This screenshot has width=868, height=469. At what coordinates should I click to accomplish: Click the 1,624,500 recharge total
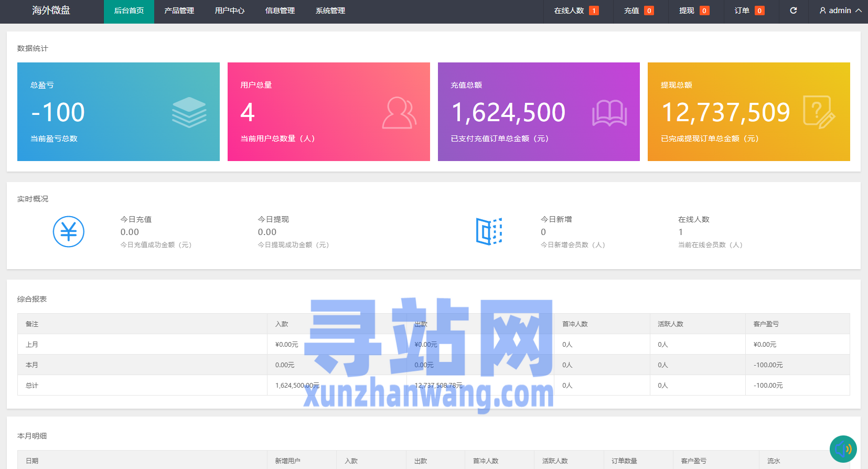pos(508,112)
